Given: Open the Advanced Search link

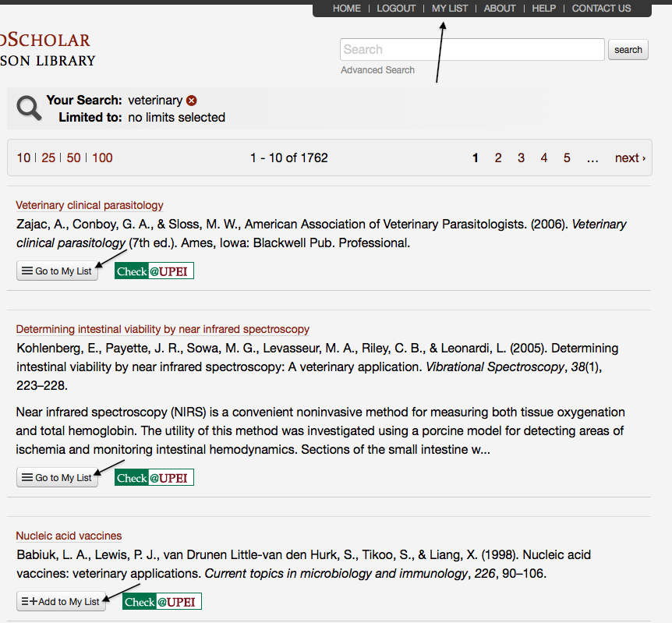Looking at the screenshot, I should pos(377,70).
